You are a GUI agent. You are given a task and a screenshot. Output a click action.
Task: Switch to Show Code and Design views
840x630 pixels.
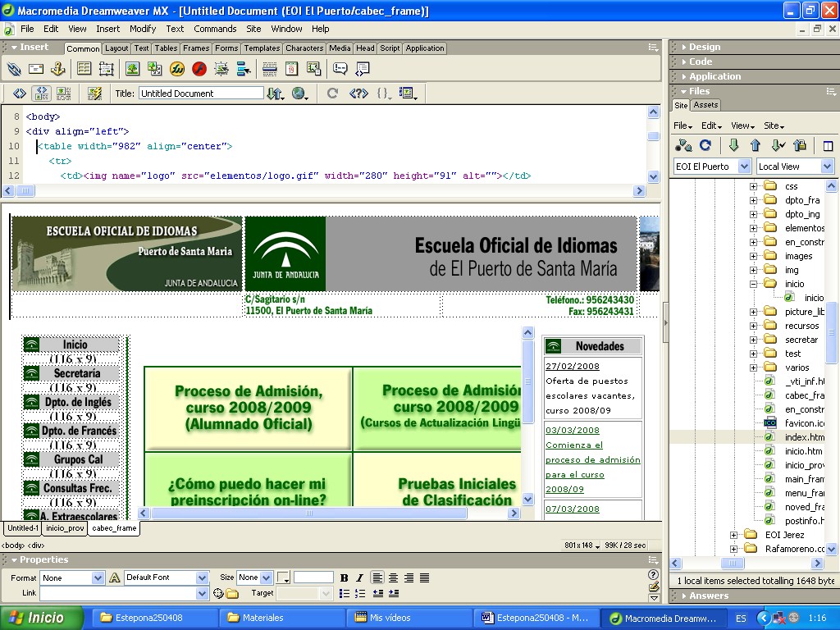pos(40,94)
